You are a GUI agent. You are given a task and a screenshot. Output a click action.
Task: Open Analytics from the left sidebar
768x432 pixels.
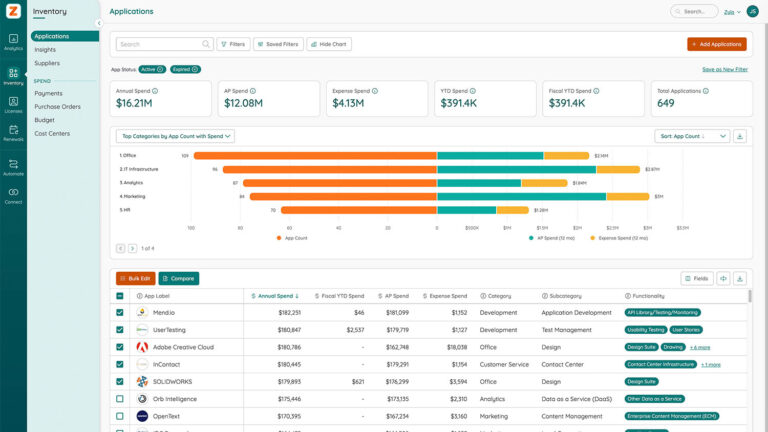[x=13, y=41]
